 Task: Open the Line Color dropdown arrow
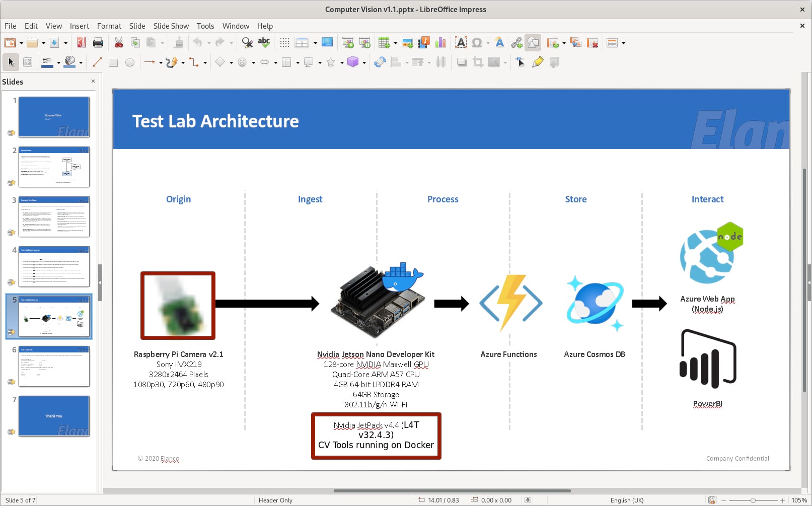(x=58, y=62)
